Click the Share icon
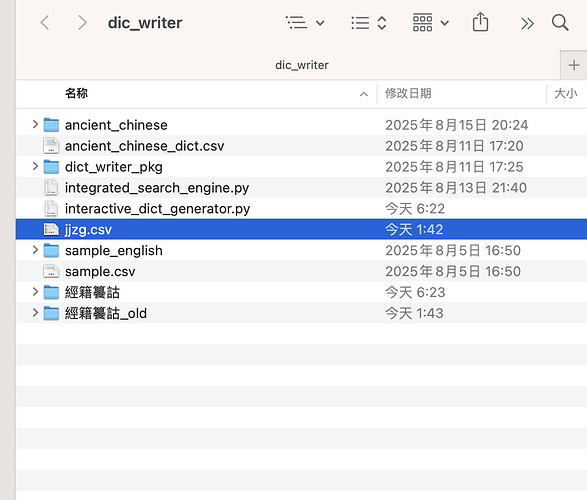This screenshot has width=587, height=500. pos(480,22)
